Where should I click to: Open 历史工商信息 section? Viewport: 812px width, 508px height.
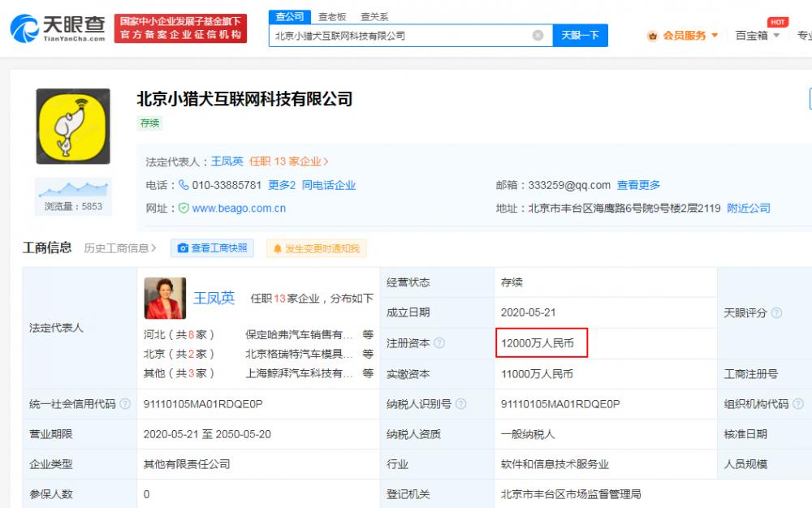coord(120,248)
